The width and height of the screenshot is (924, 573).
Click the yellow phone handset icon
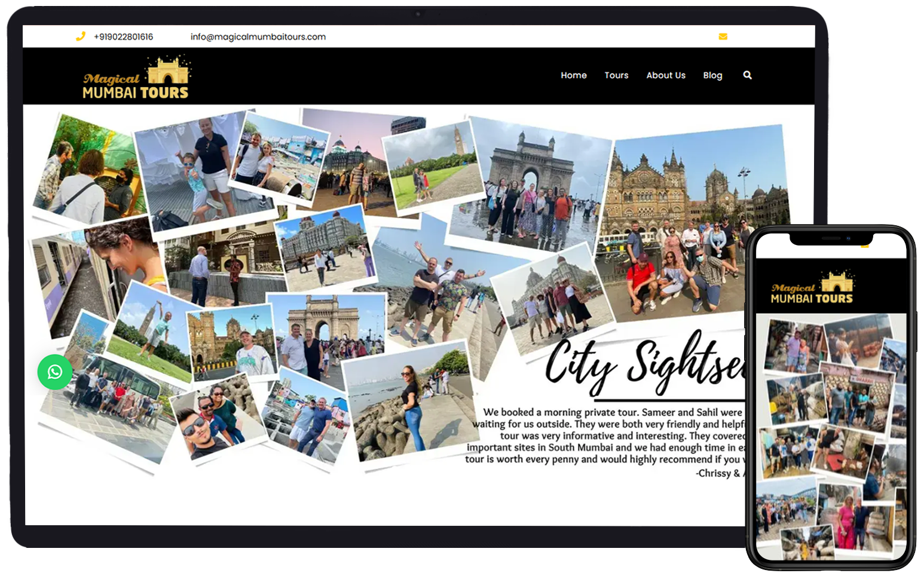pyautogui.click(x=81, y=36)
